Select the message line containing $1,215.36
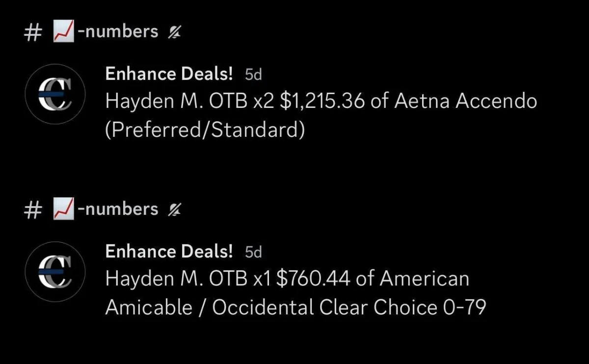The image size is (589, 364). (x=321, y=102)
